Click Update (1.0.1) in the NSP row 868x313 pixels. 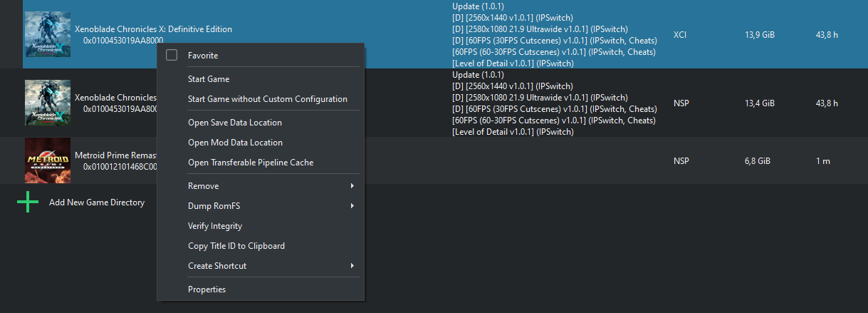coord(478,75)
